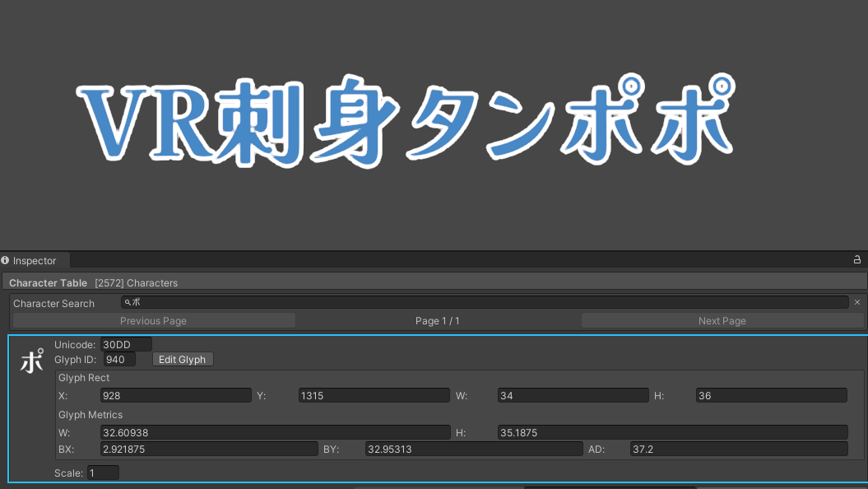Collapse the Character Table section header
The image size is (868, 489).
point(48,282)
